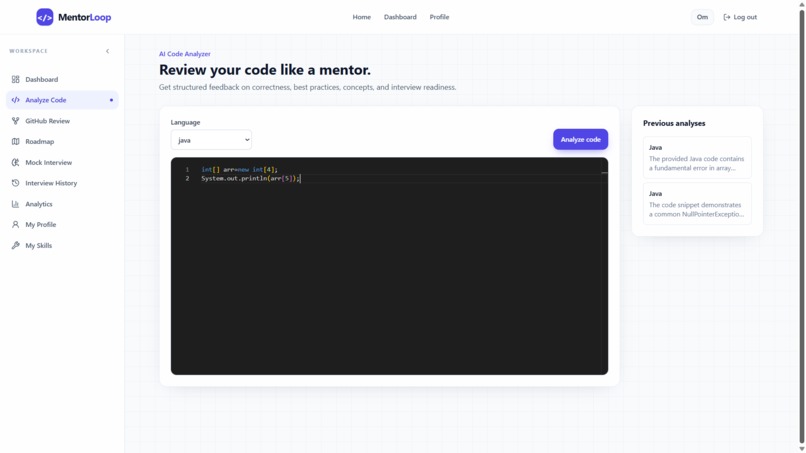View Interview History in sidebar
Screen dimensions: 806x453
coord(62,183)
